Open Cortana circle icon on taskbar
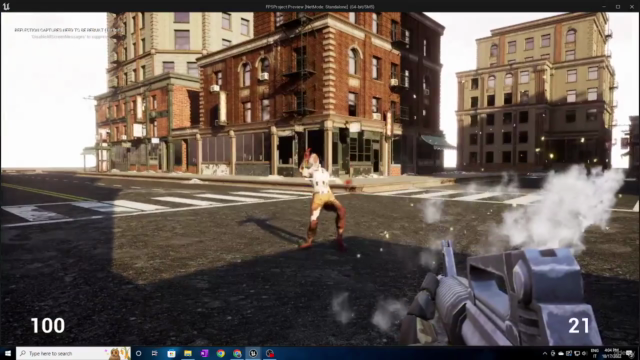Screen dimensions: 640x360 click(x=138, y=353)
